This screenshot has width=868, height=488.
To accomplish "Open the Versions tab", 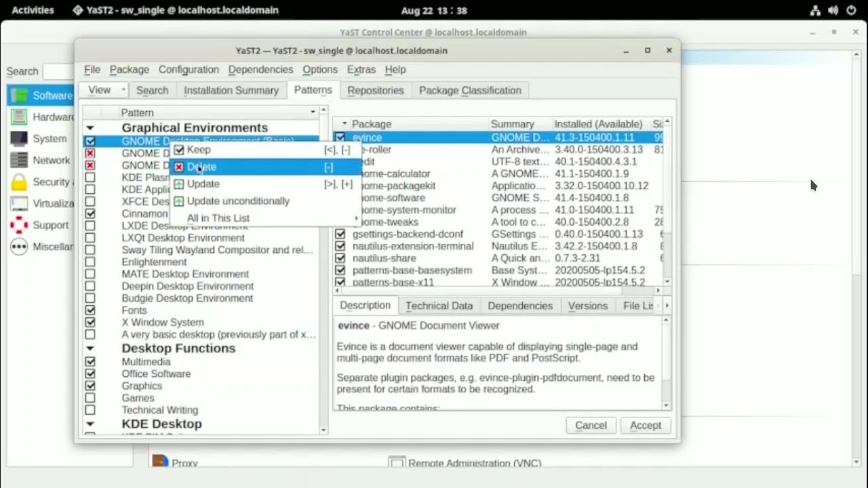I will pyautogui.click(x=587, y=306).
